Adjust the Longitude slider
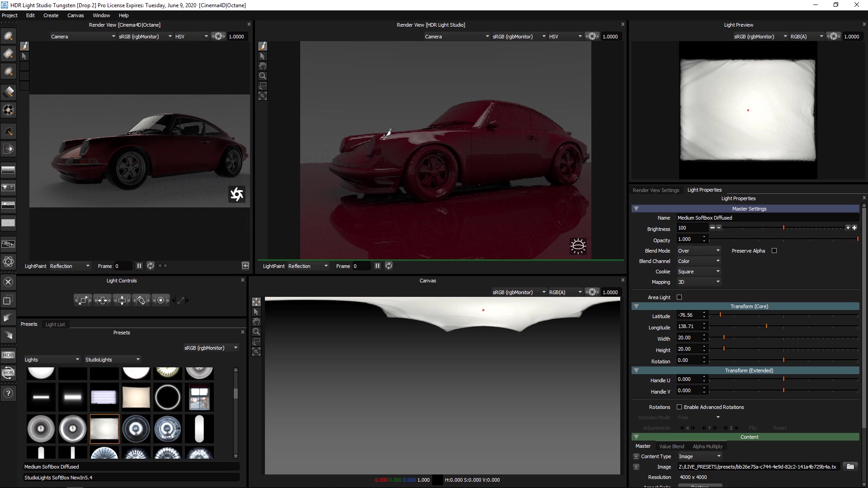 click(783, 326)
